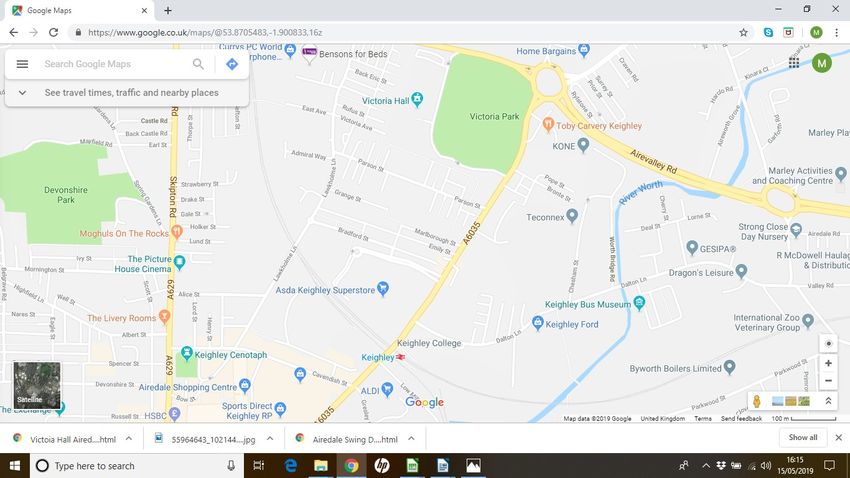Open a new browser tab
850x478 pixels.
(x=168, y=10)
